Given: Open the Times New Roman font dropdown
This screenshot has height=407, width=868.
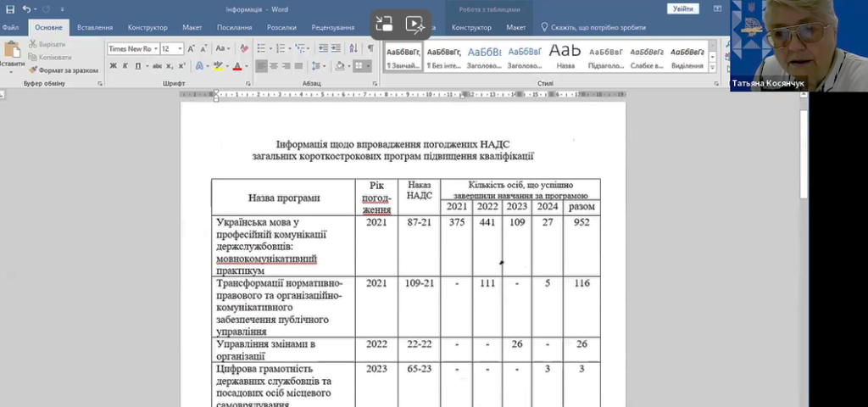Looking at the screenshot, I should click(x=131, y=49).
